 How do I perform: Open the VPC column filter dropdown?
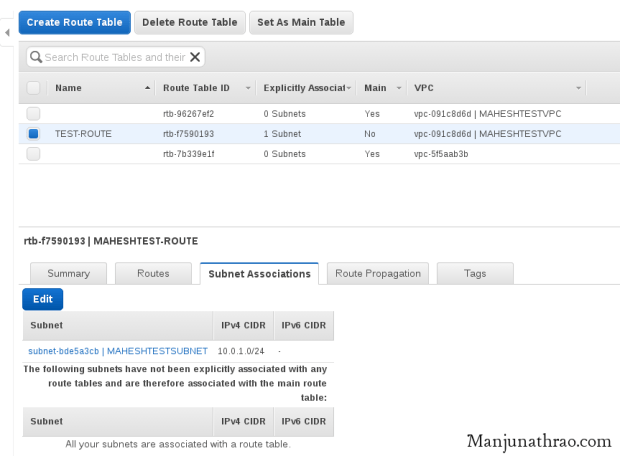tap(578, 88)
